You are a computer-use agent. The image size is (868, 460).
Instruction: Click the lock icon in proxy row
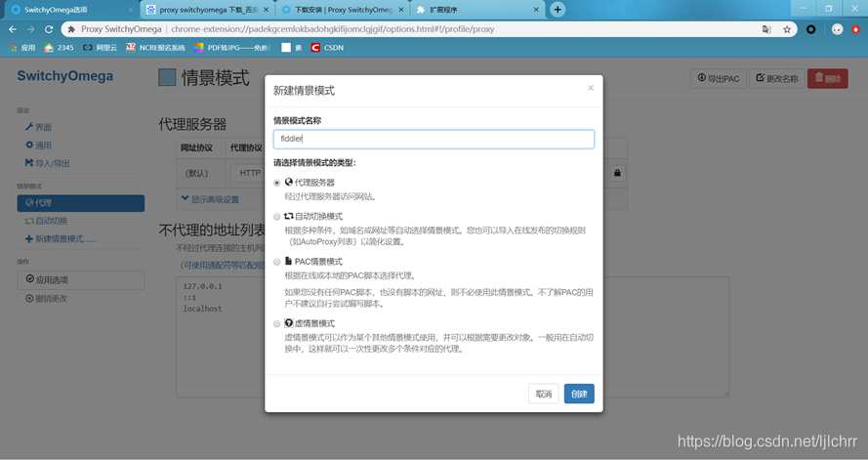pos(617,173)
